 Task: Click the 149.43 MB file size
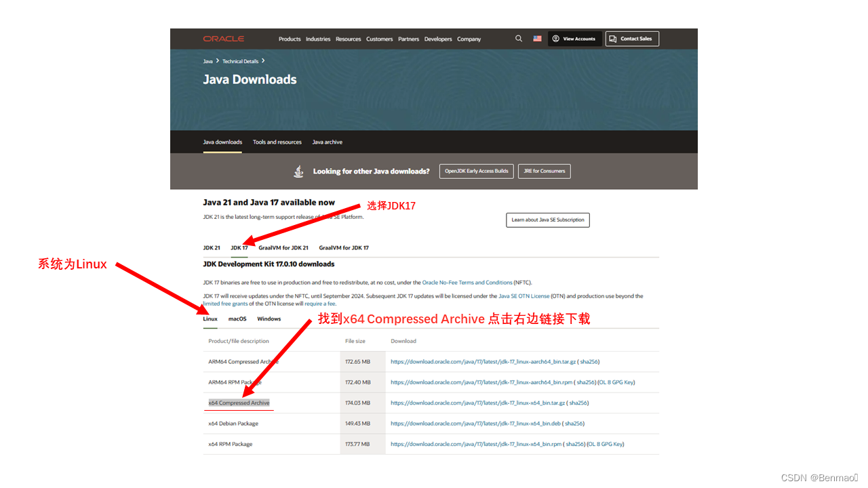point(357,424)
